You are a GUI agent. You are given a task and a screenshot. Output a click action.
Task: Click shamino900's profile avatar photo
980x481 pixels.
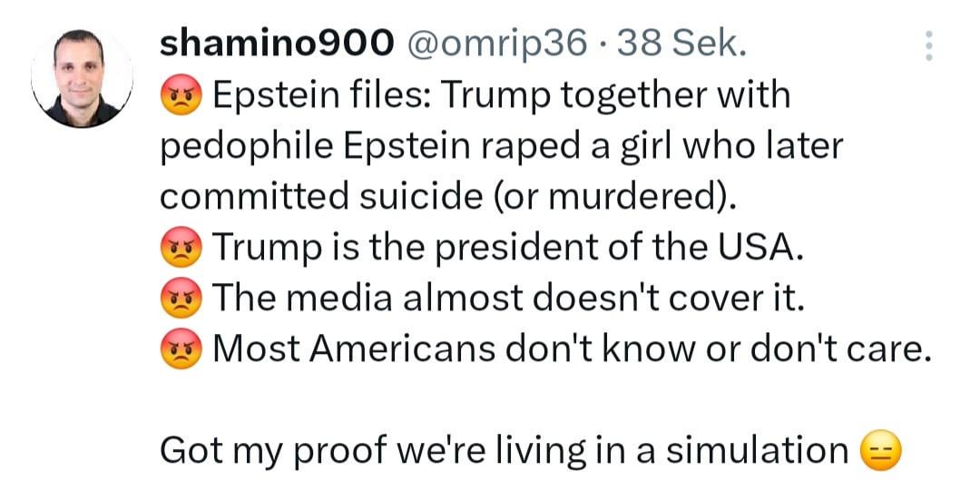(x=82, y=78)
